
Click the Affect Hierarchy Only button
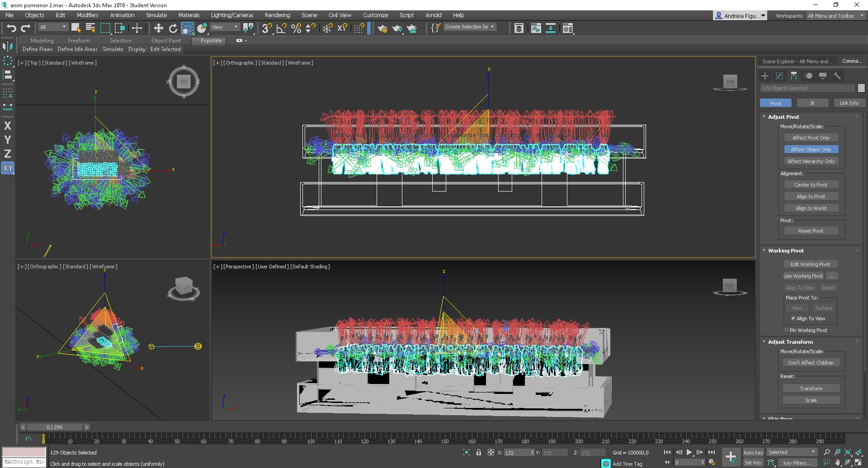click(811, 161)
